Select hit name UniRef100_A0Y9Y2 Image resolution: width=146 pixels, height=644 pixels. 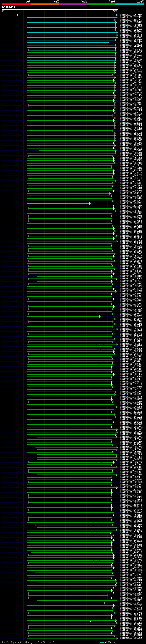tap(131, 567)
